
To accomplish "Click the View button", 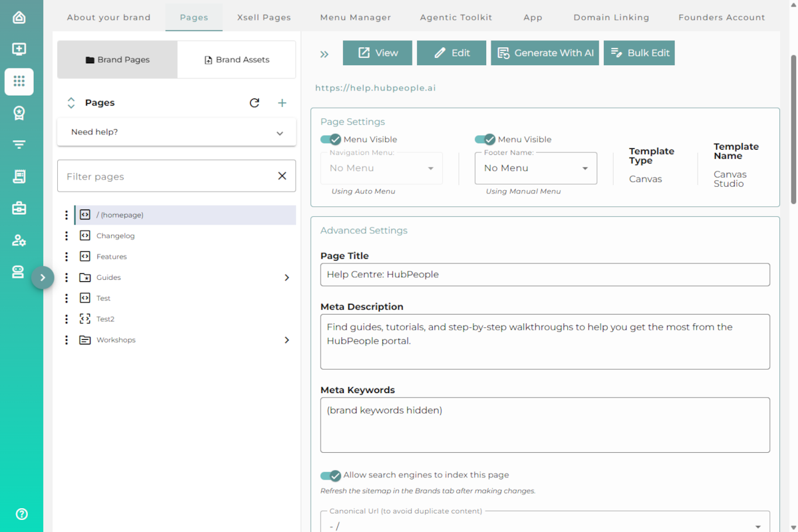I will tap(378, 53).
